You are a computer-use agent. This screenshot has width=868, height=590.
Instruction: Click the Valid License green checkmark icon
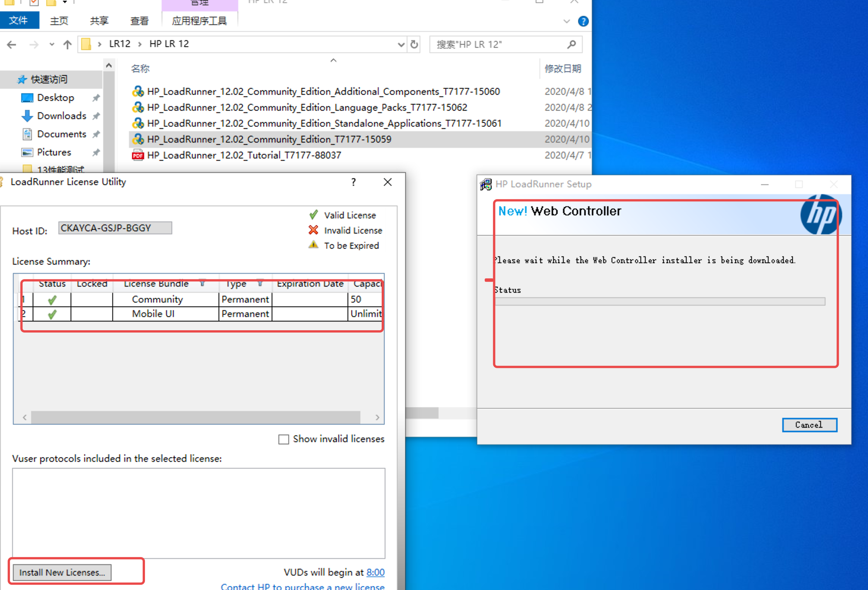313,215
